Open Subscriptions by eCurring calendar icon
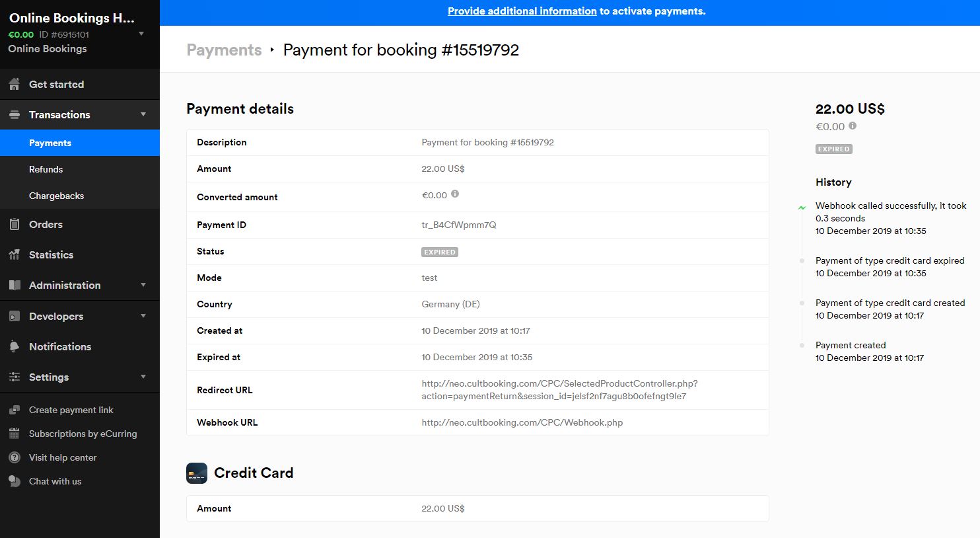This screenshot has height=538, width=980. [15, 434]
